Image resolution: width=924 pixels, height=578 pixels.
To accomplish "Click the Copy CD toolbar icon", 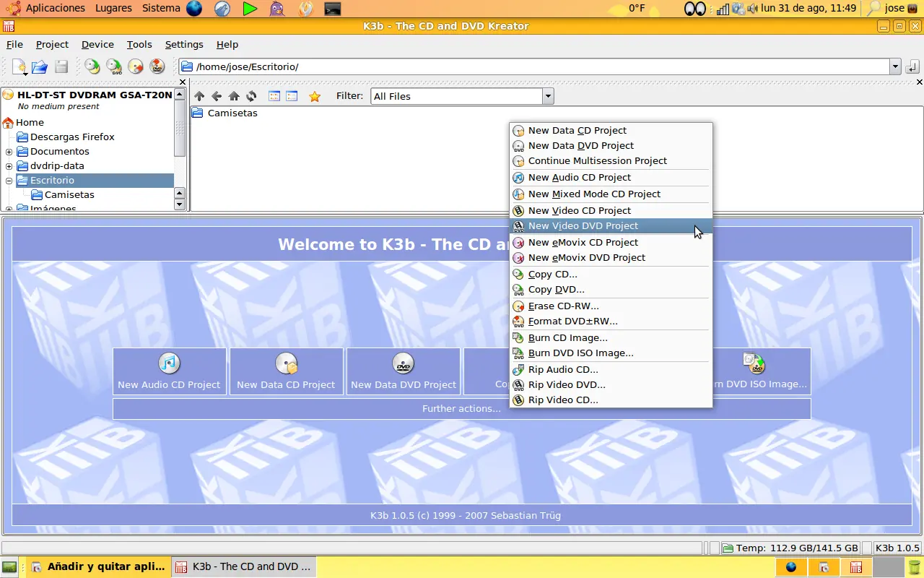I will click(92, 67).
